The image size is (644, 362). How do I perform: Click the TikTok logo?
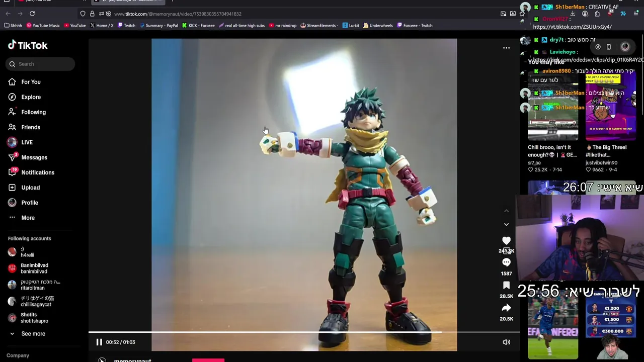tap(28, 45)
